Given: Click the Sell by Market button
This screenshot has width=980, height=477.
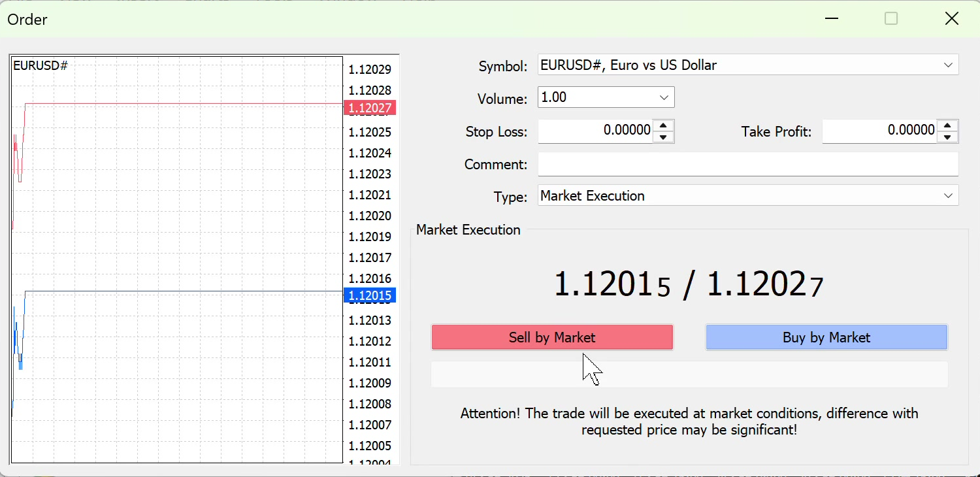Looking at the screenshot, I should [x=552, y=337].
